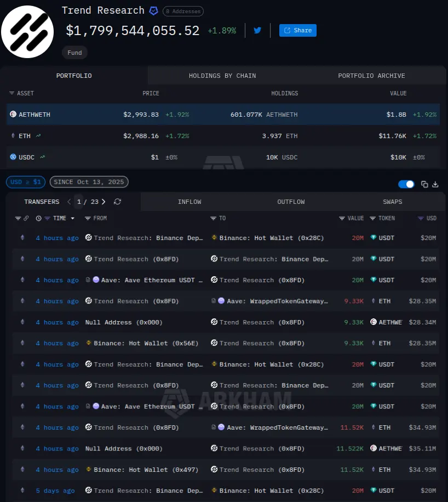
Task: Toggle the SINCE Oct 13, 2025 date filter
Action: click(89, 182)
